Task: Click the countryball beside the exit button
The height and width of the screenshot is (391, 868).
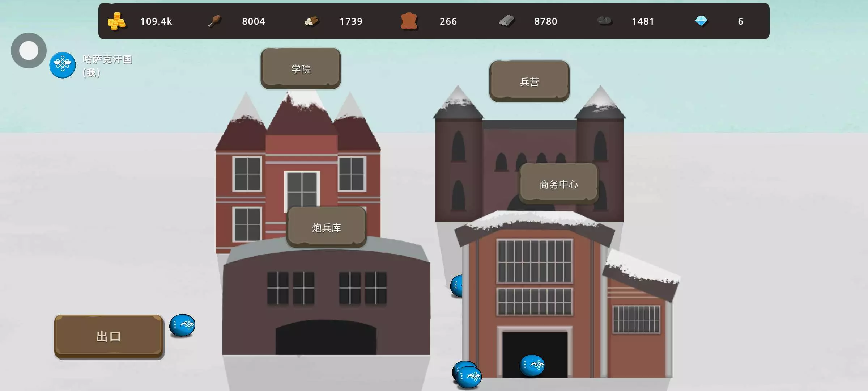Action: point(182,325)
